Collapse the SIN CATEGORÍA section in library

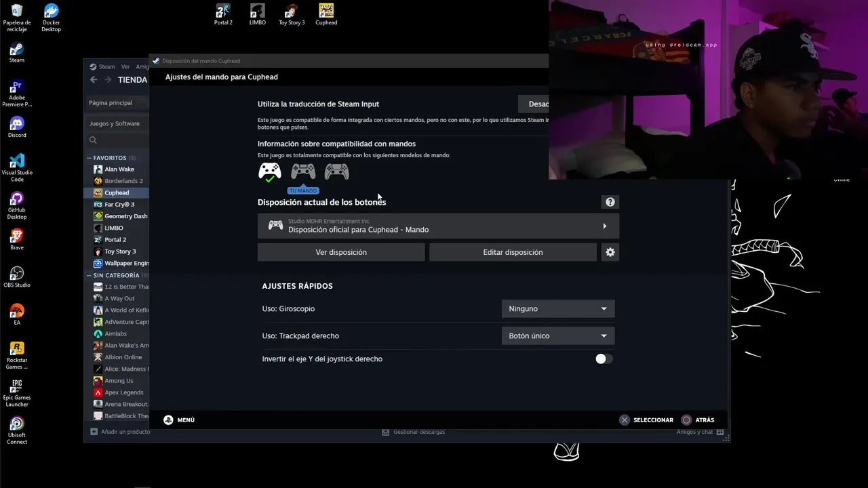point(89,275)
